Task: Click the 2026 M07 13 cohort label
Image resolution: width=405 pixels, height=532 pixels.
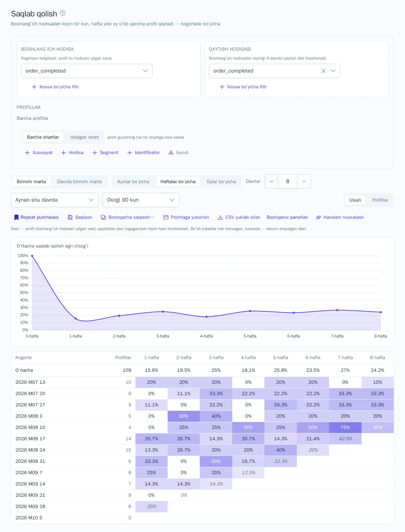Action: point(30,382)
